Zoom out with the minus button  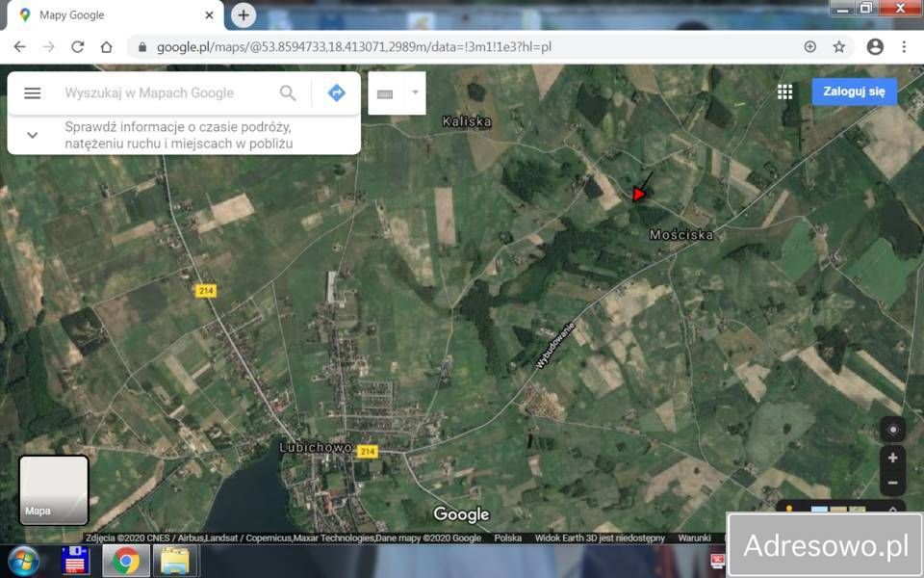pos(892,483)
